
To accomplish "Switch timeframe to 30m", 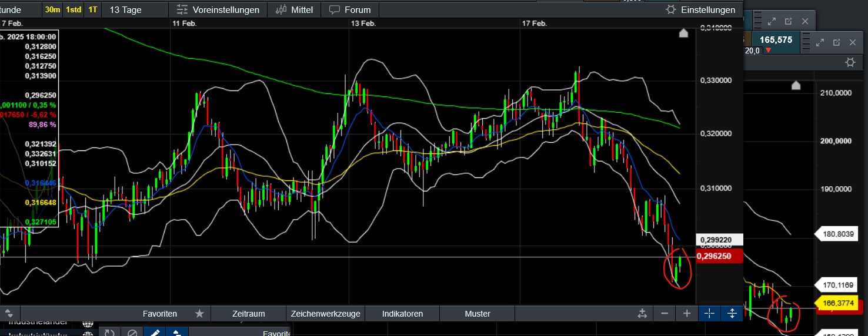I will 52,10.
